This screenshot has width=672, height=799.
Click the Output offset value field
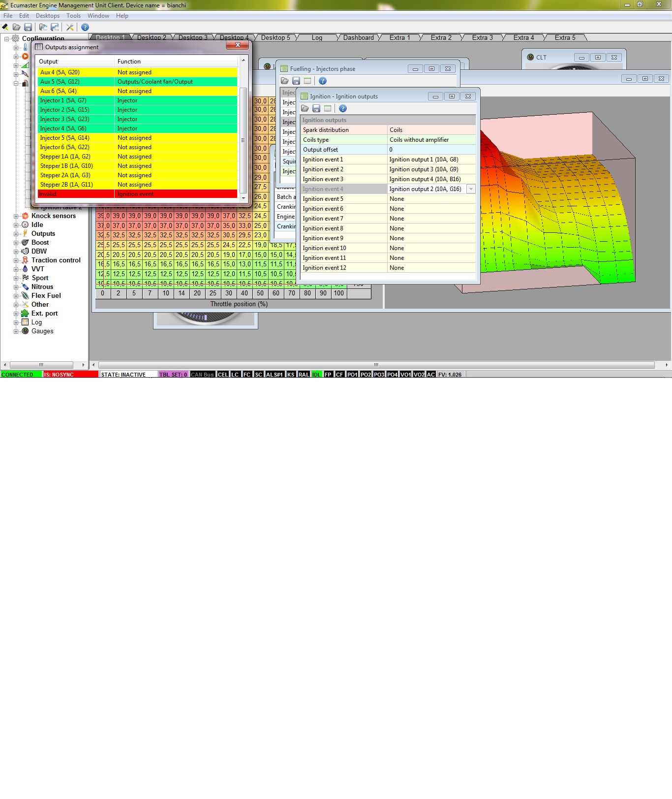click(430, 150)
